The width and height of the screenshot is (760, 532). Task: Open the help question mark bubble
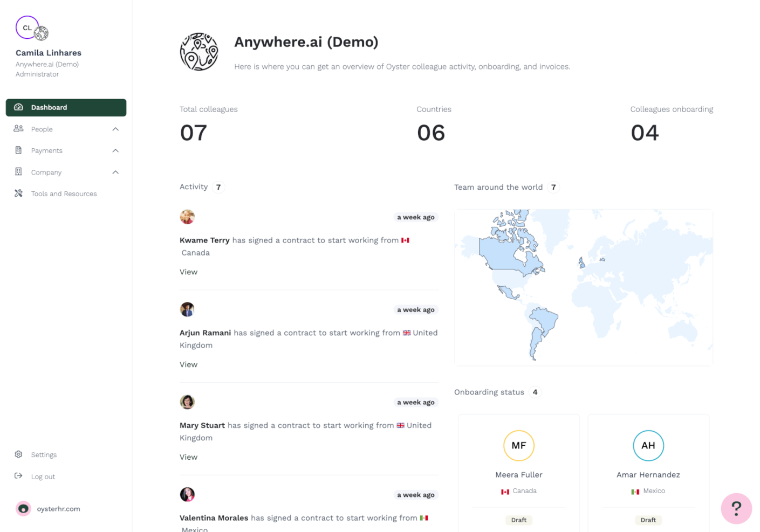click(736, 508)
